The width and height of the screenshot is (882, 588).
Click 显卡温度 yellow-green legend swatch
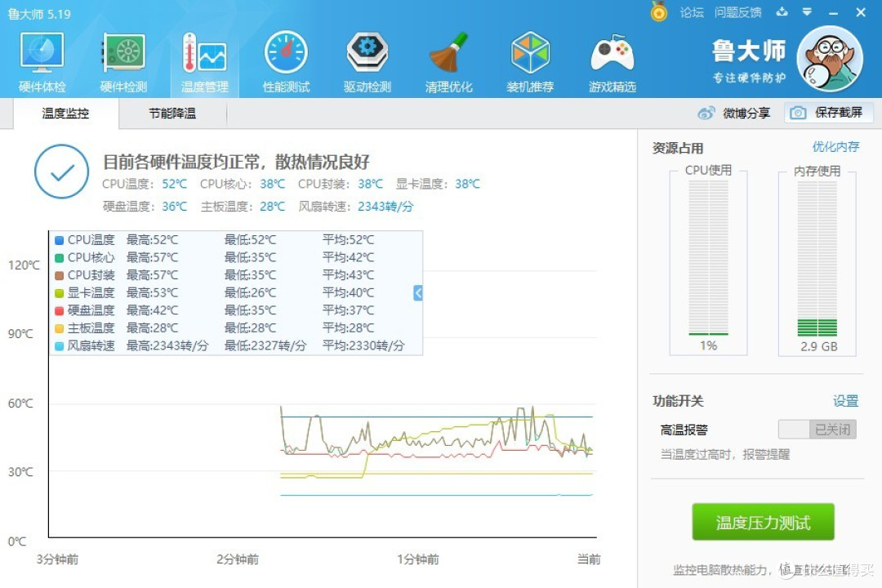[59, 293]
